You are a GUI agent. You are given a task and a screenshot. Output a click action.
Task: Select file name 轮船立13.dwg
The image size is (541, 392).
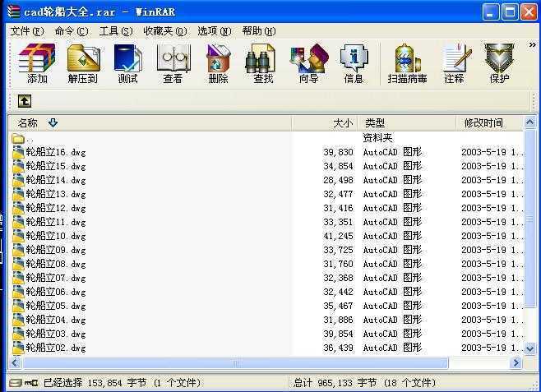(x=56, y=194)
